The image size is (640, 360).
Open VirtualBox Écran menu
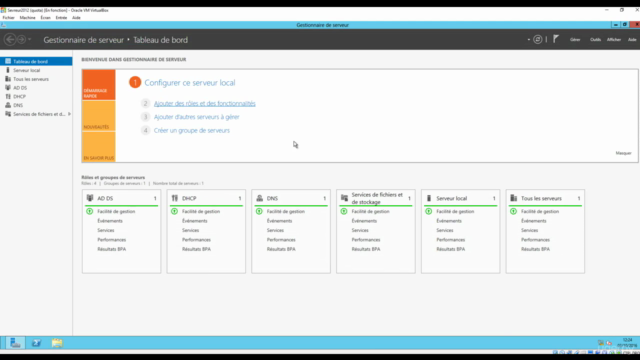[x=45, y=18]
